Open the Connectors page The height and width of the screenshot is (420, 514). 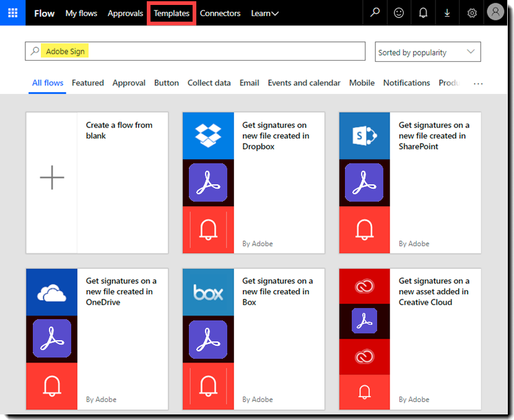coord(220,12)
